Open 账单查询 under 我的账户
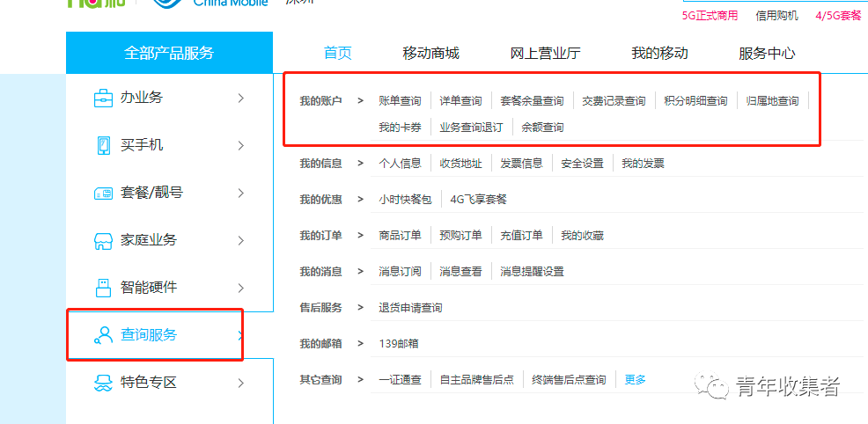The width and height of the screenshot is (868, 424). (x=401, y=101)
